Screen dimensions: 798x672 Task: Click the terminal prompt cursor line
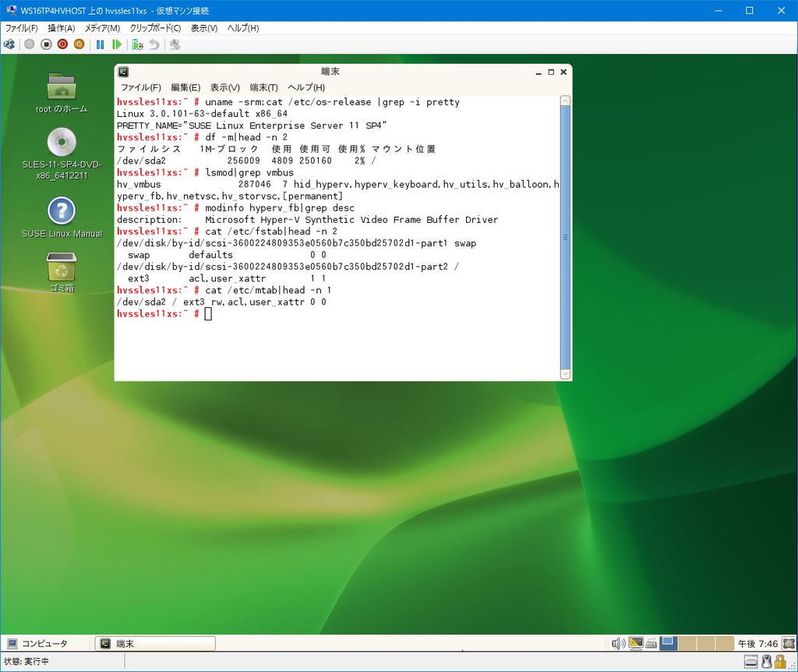164,313
